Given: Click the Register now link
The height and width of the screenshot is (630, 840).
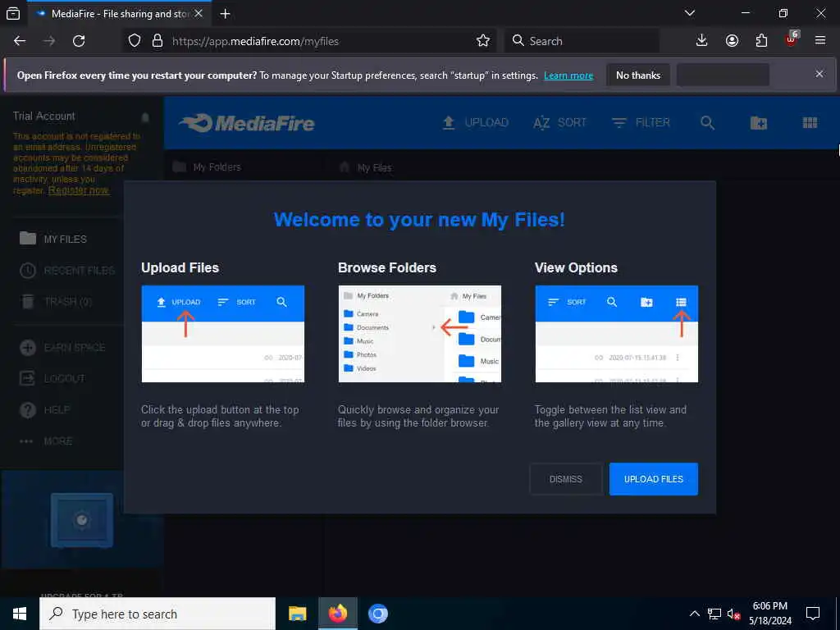Looking at the screenshot, I should click(x=79, y=190).
